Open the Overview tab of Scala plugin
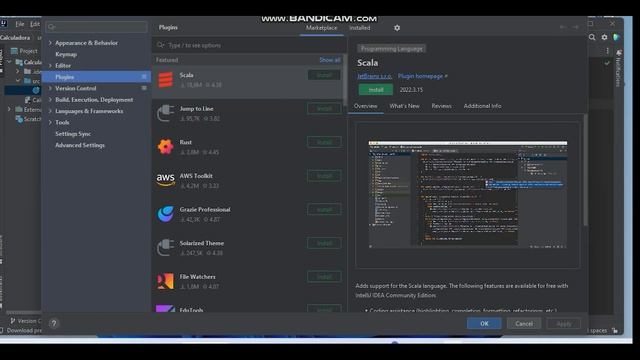 365,106
